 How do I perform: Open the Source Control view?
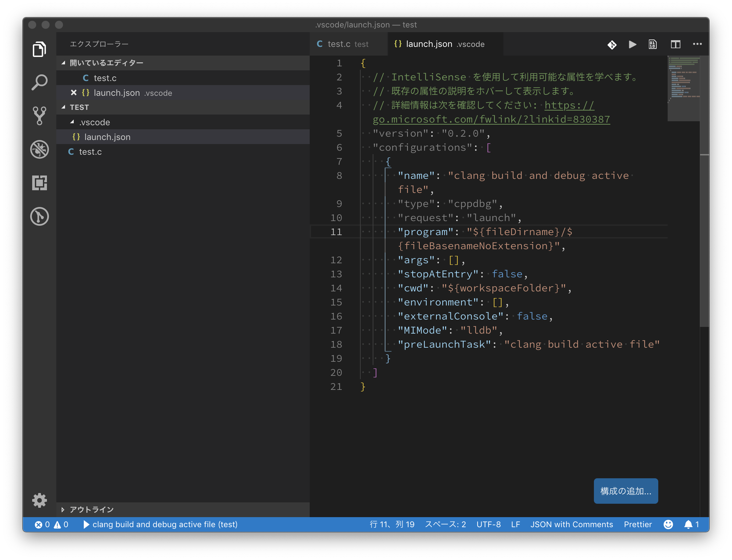(39, 116)
